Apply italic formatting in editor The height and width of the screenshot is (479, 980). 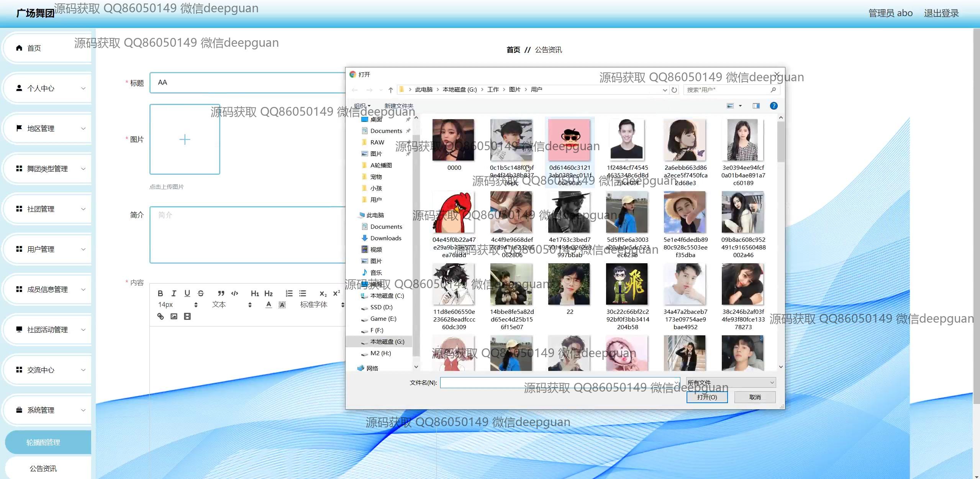tap(174, 294)
